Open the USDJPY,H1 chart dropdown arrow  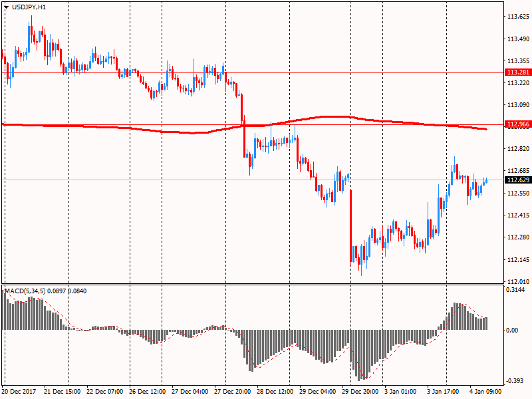click(7, 7)
